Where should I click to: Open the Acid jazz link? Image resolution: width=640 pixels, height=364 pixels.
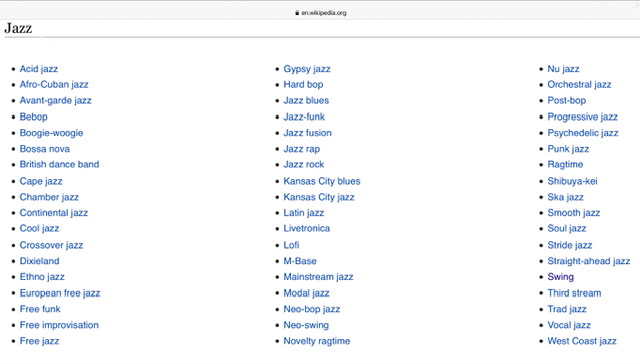pos(39,69)
